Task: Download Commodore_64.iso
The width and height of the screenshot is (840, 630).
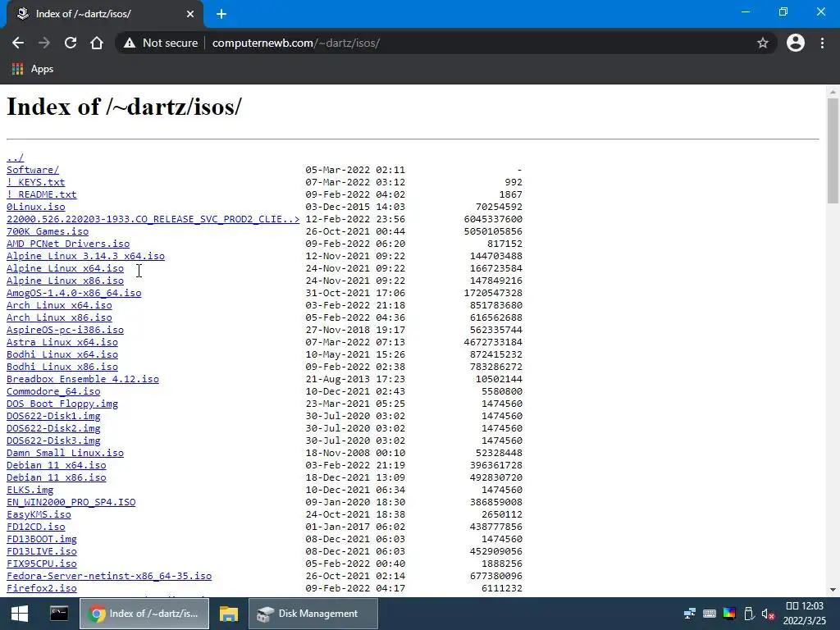Action: pos(53,391)
